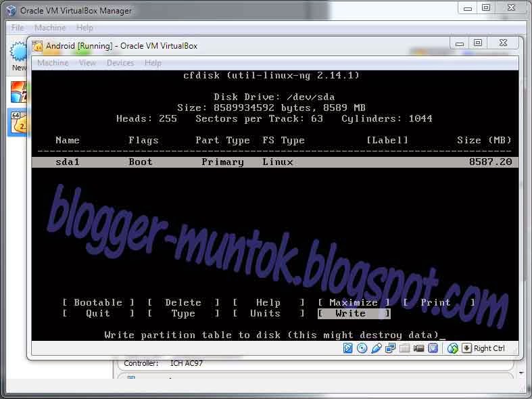Choose the Units option in cfdisk
Image resolution: width=532 pixels, height=399 pixels.
click(268, 313)
